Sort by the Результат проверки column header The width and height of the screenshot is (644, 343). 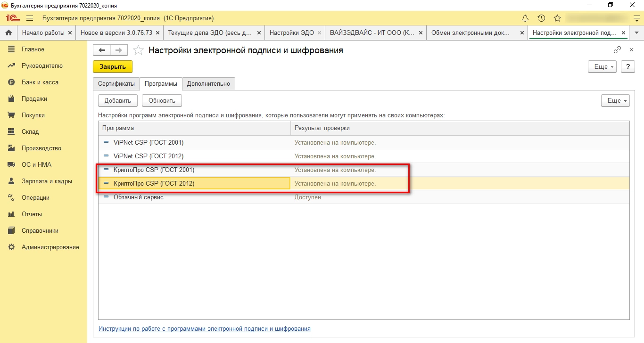(460, 128)
